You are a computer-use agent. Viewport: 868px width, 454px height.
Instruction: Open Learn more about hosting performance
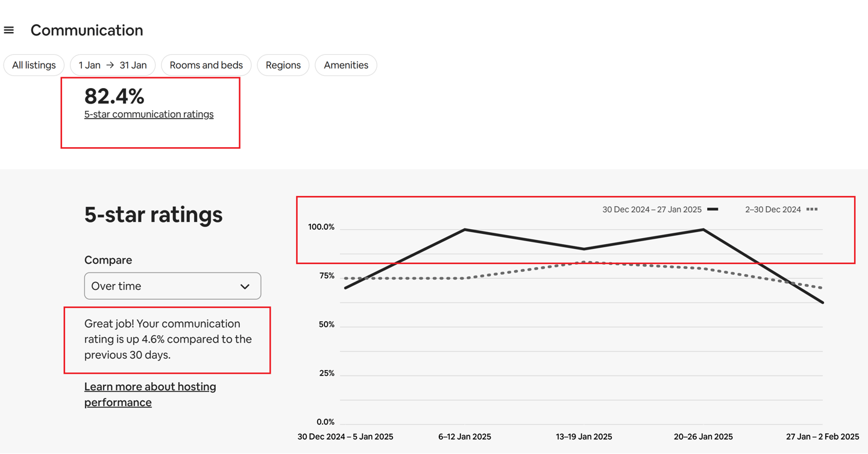point(150,394)
